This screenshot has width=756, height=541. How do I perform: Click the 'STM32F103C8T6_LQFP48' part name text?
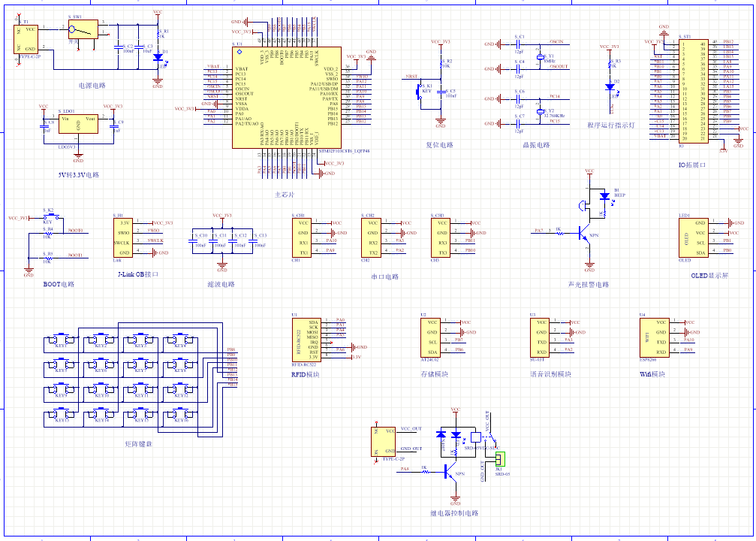tap(345, 151)
